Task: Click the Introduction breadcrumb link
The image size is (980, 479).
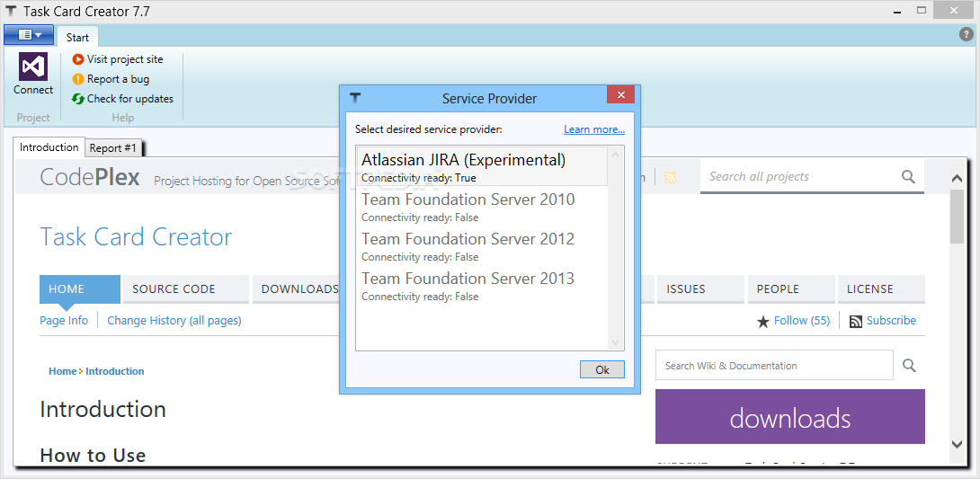Action: pyautogui.click(x=115, y=371)
